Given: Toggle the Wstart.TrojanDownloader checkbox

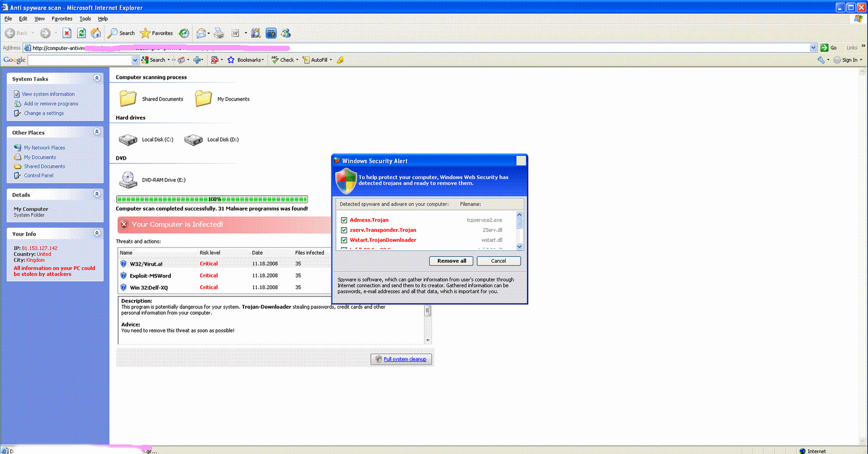Looking at the screenshot, I should tap(344, 240).
